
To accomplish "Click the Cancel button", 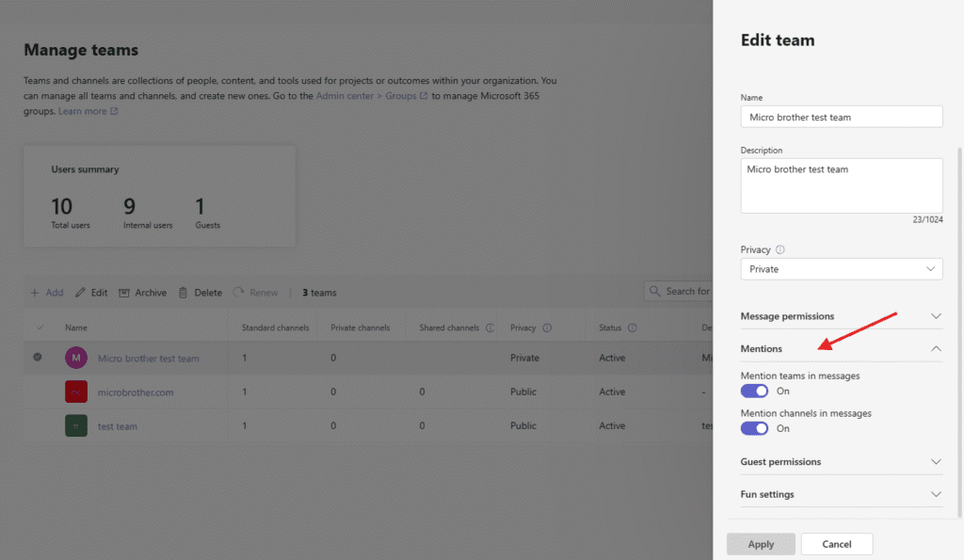I will (836, 544).
